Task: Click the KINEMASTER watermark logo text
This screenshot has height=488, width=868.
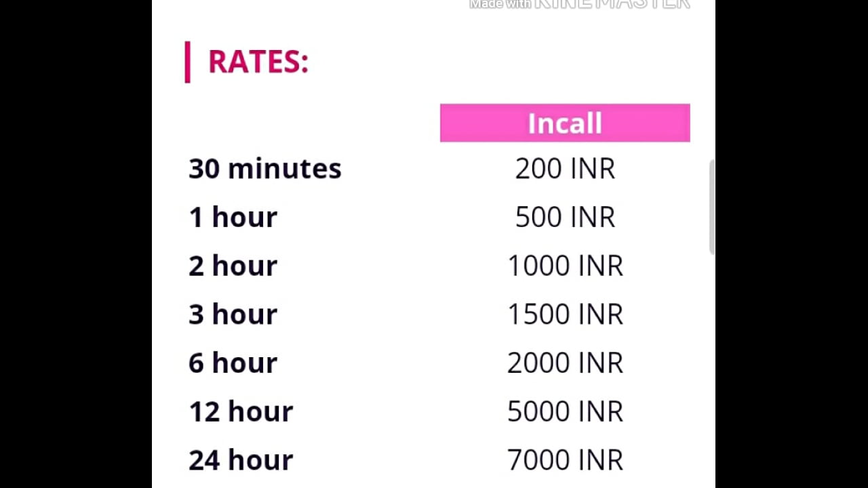Action: coord(612,4)
